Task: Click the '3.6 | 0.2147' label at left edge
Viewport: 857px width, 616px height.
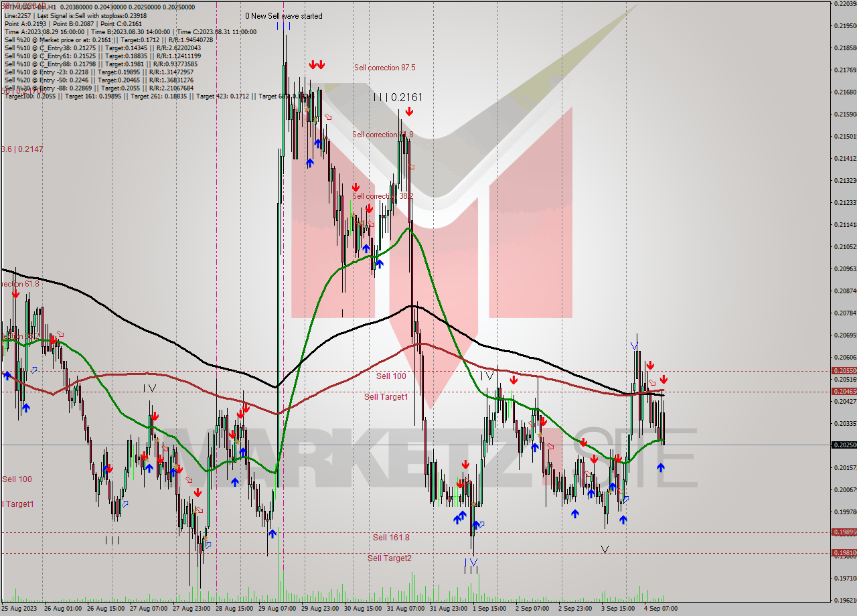Action: click(x=21, y=149)
